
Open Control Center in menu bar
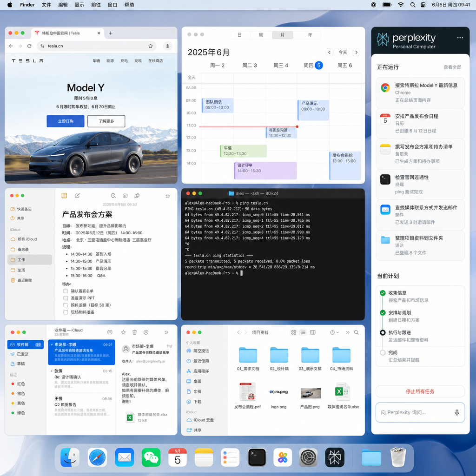click(x=423, y=5)
